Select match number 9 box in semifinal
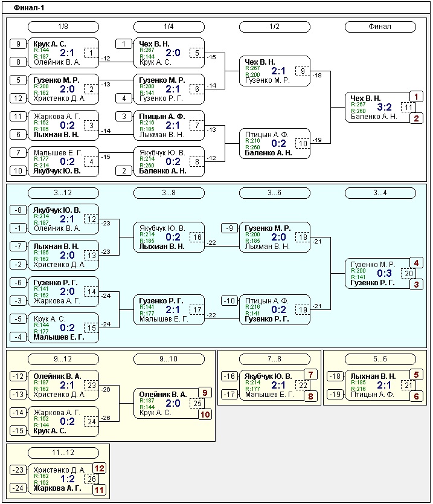Screen dimensions: 433x504 [303, 71]
